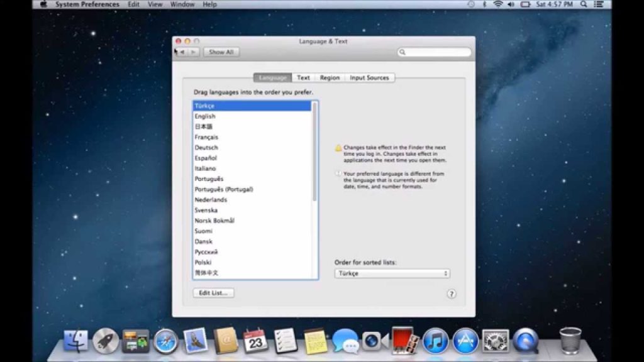644x362 pixels.
Task: Open the Help menu
Action: pos(209,4)
